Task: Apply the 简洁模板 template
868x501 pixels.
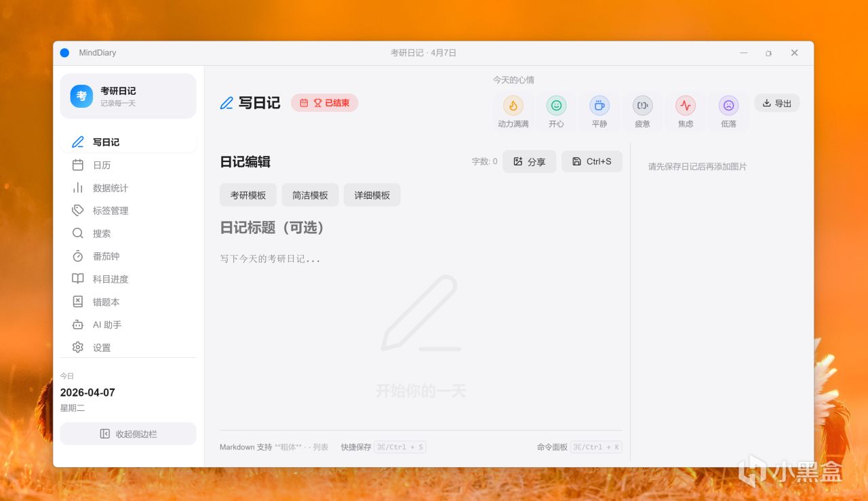Action: tap(310, 195)
